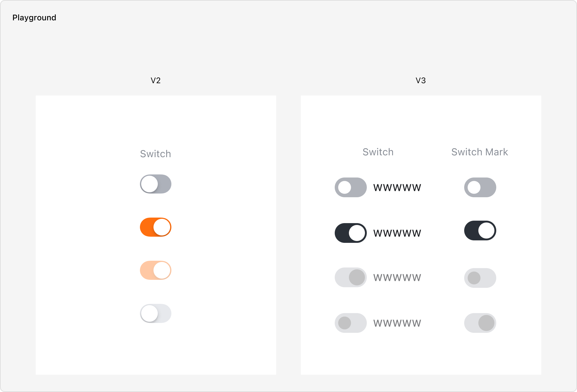
Task: Select the V2 heading
Action: (x=156, y=80)
